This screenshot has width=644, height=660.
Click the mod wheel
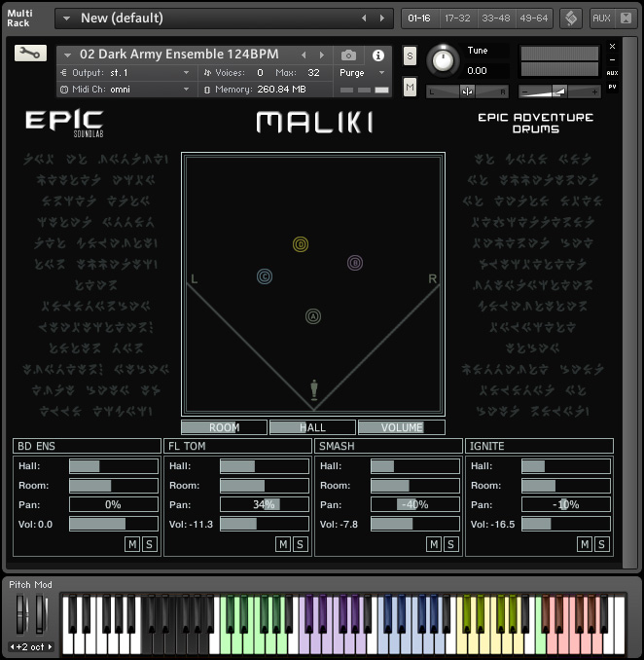41,614
